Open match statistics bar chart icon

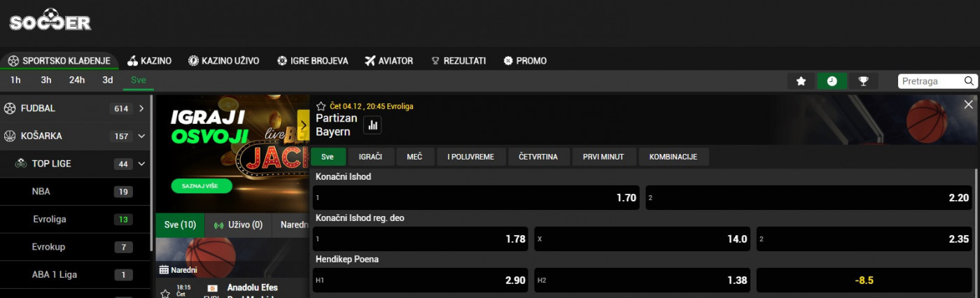coord(372,125)
